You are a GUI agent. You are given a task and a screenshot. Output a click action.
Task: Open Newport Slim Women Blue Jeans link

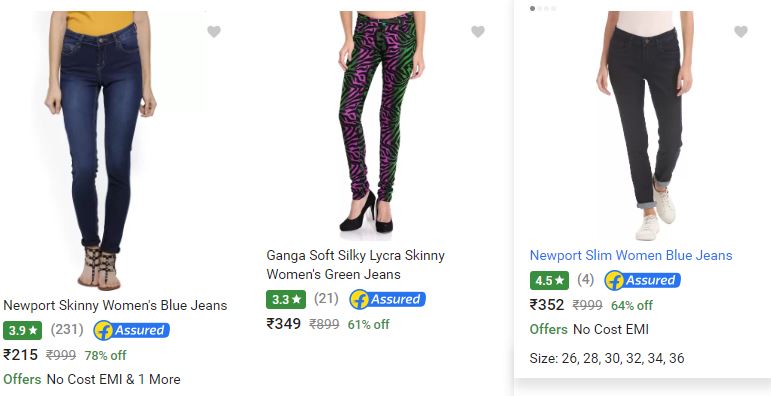click(631, 255)
